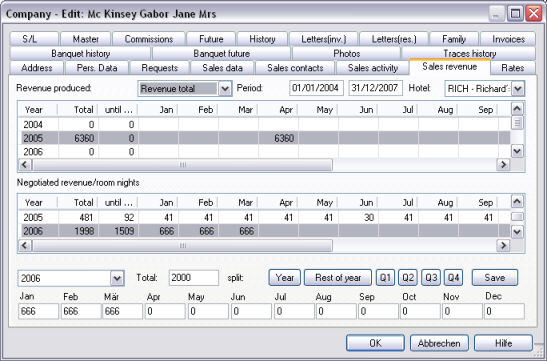The image size is (547, 361).
Task: Open the Rates tab
Action: coord(512,68)
